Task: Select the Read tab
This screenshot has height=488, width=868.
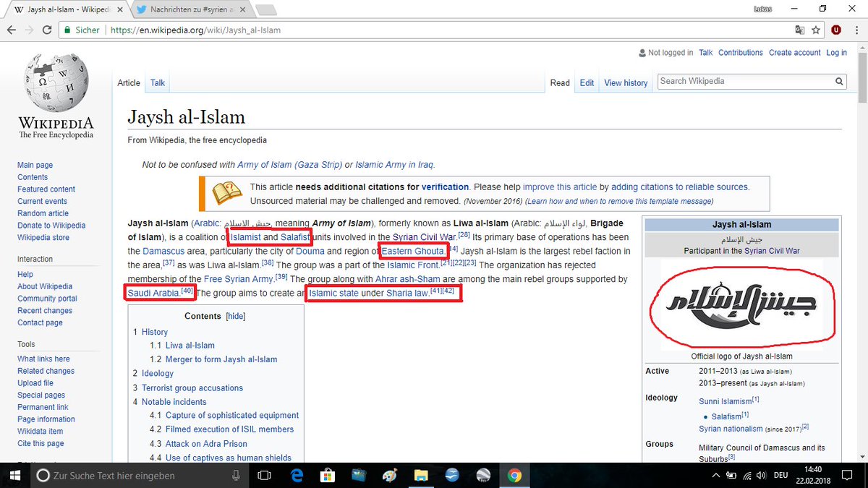Action: click(560, 82)
